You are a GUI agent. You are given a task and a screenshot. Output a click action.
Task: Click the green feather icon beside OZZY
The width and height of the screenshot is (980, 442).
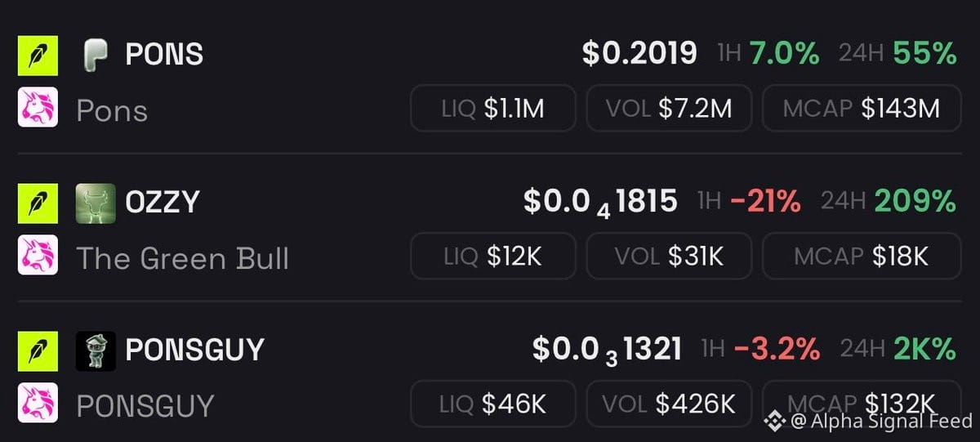[x=38, y=203]
